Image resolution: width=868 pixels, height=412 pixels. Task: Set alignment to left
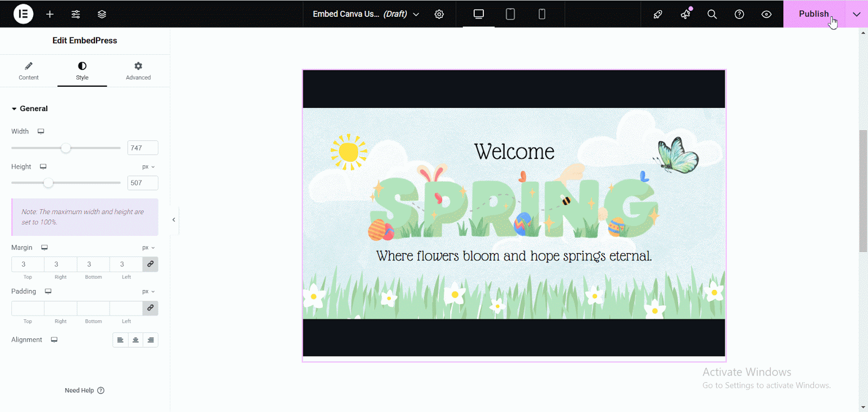[120, 340]
